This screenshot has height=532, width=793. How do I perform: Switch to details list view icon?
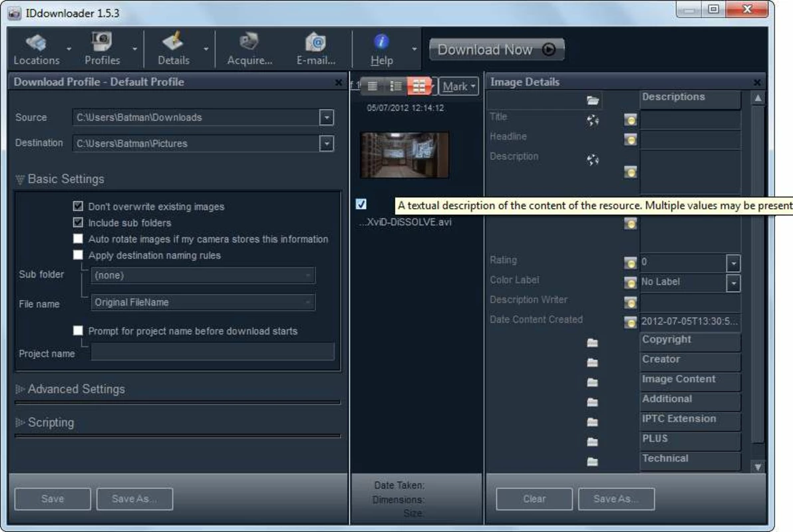396,86
